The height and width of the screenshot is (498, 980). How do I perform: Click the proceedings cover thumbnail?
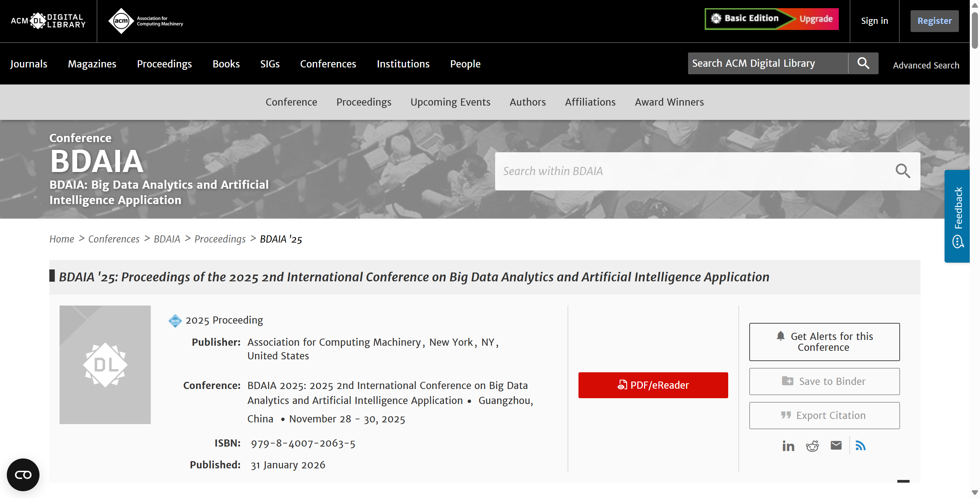tap(105, 364)
